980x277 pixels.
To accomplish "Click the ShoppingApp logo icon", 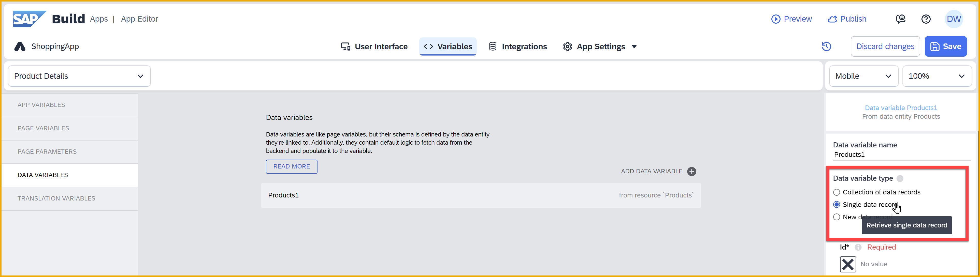I will click(x=20, y=46).
